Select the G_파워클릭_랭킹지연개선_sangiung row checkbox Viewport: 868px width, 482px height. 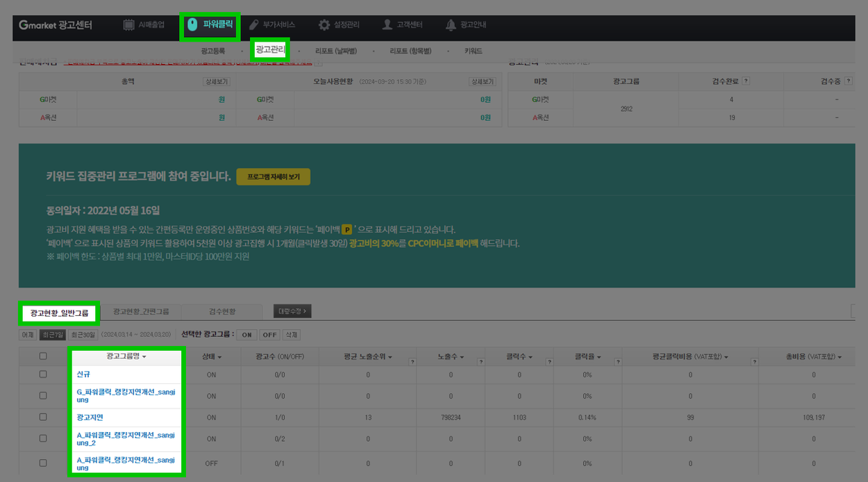click(43, 396)
